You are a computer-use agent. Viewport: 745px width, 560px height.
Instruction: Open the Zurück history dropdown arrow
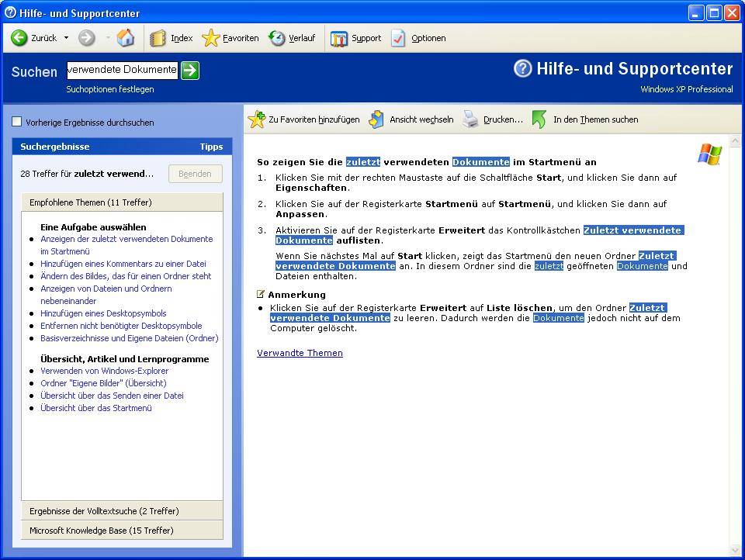66,38
